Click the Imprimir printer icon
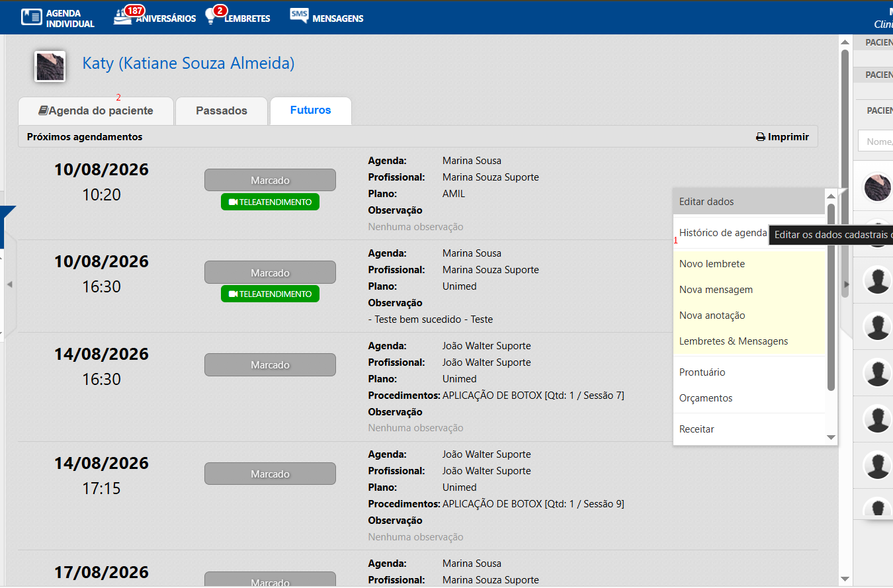The image size is (893, 588). (x=761, y=137)
